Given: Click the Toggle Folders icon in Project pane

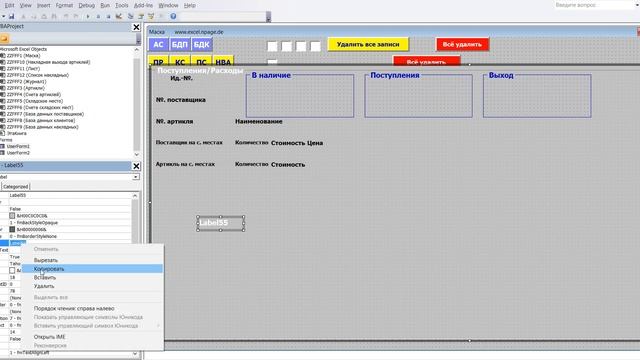Looking at the screenshot, I should click(x=4, y=39).
